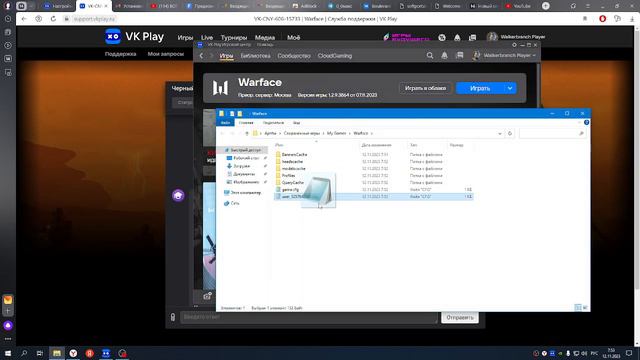Open Live section on VK Play website
Image resolution: width=640 pixels, height=360 pixels.
[207, 38]
